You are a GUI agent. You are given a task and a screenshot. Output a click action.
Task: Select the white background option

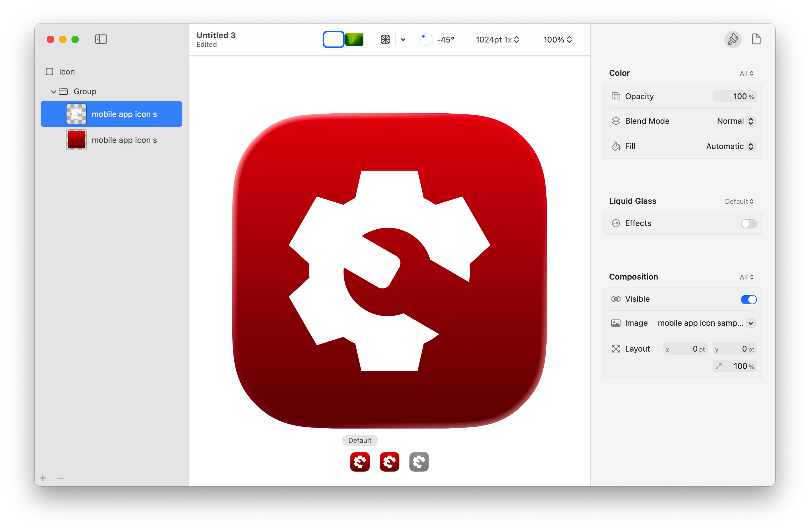point(333,40)
